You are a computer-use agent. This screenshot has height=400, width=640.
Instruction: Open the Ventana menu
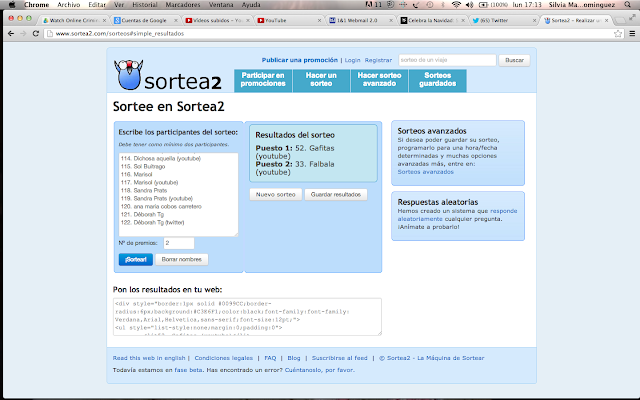coord(221,4)
